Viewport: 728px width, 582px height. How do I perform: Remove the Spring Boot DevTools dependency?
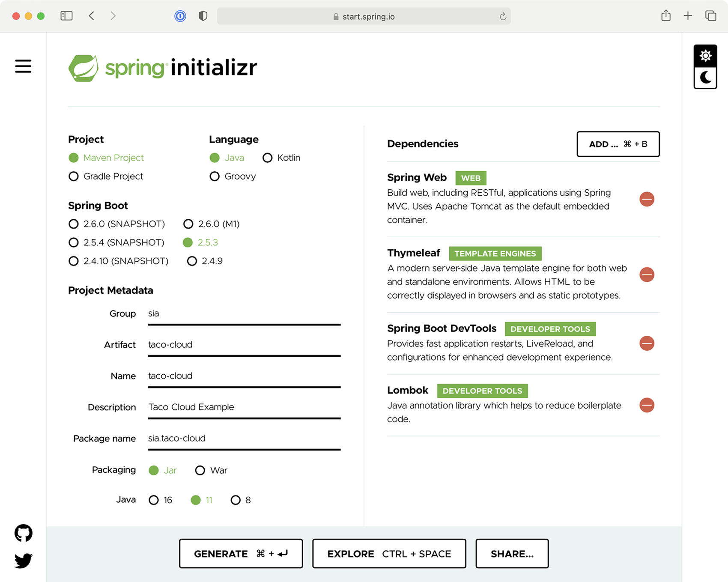tap(647, 343)
